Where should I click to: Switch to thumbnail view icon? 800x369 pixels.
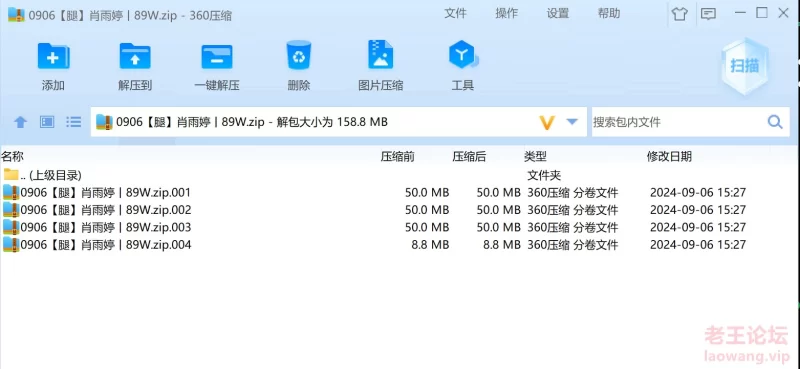(x=47, y=122)
